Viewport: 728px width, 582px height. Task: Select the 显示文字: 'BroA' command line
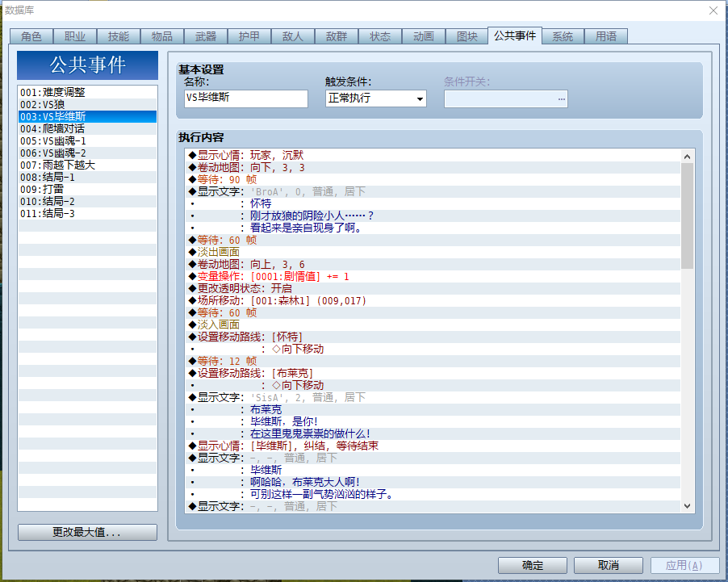(x=433, y=191)
